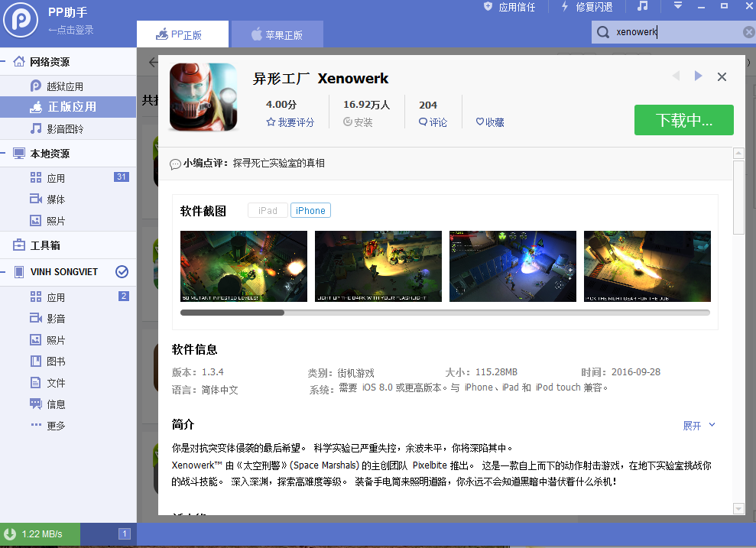Screen dimensions: 756x548
Task: Switch screenshots to iPad view
Action: tap(268, 210)
